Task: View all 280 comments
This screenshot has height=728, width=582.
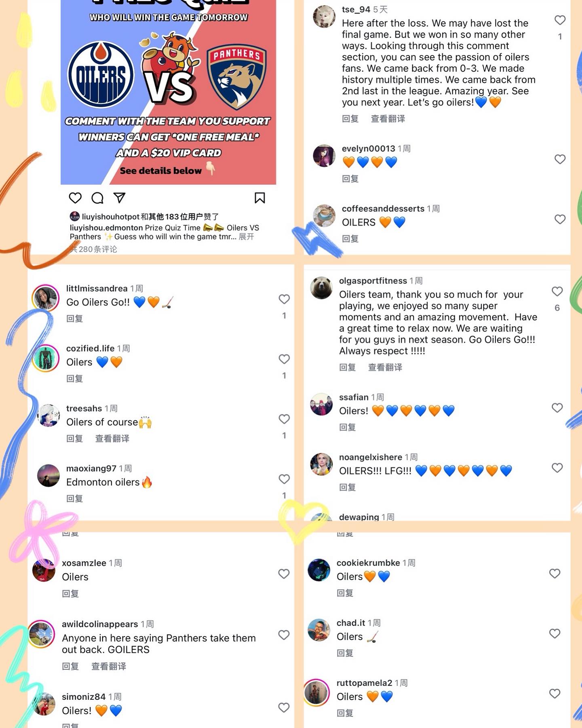Action: coord(93,249)
